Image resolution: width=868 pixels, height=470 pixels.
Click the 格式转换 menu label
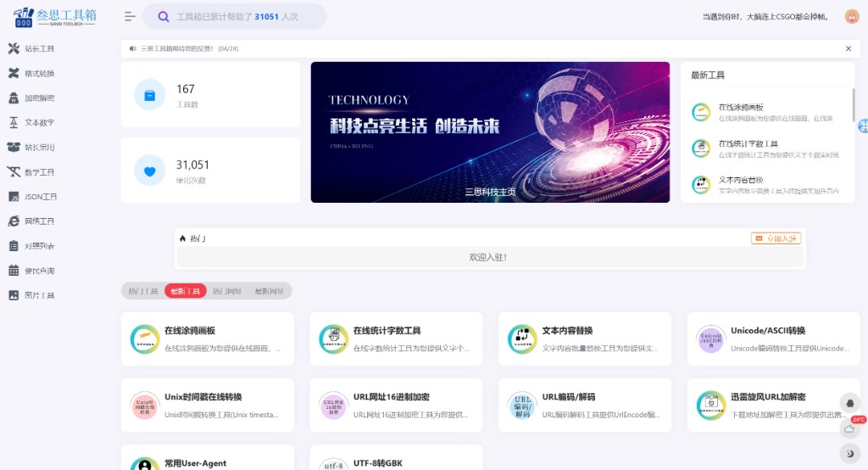(x=39, y=73)
